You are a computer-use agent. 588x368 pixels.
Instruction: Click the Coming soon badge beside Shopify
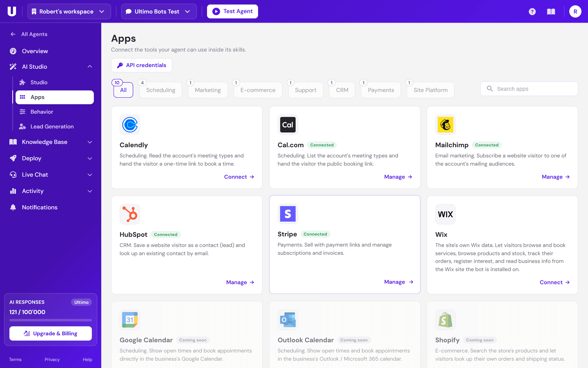[480, 340]
